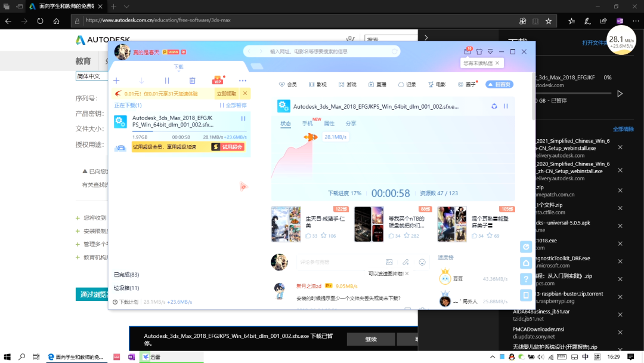Click the refresh icon in task detail header

pyautogui.click(x=494, y=106)
